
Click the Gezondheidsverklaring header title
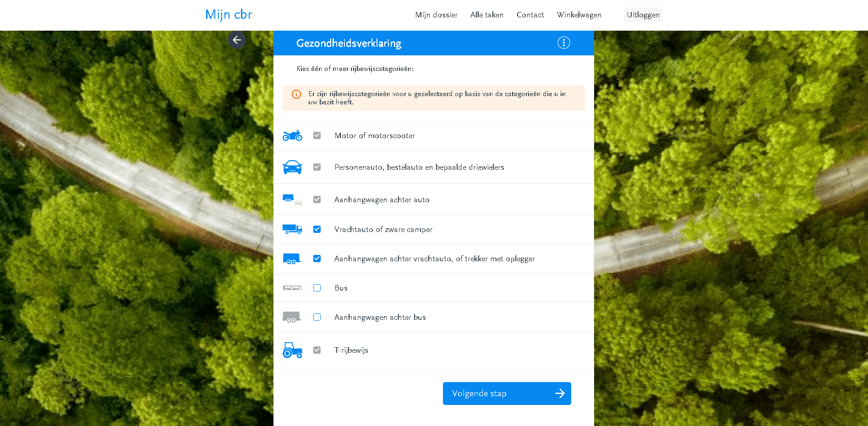pyautogui.click(x=349, y=43)
